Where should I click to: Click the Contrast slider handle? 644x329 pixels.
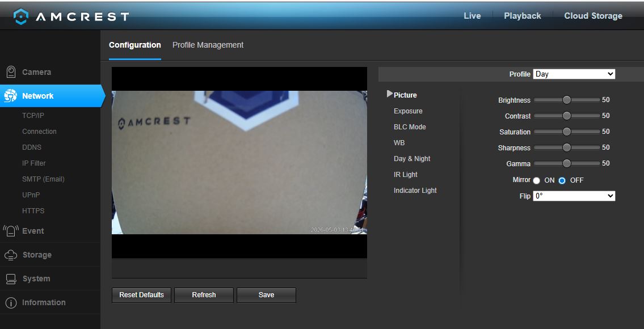pyautogui.click(x=567, y=116)
